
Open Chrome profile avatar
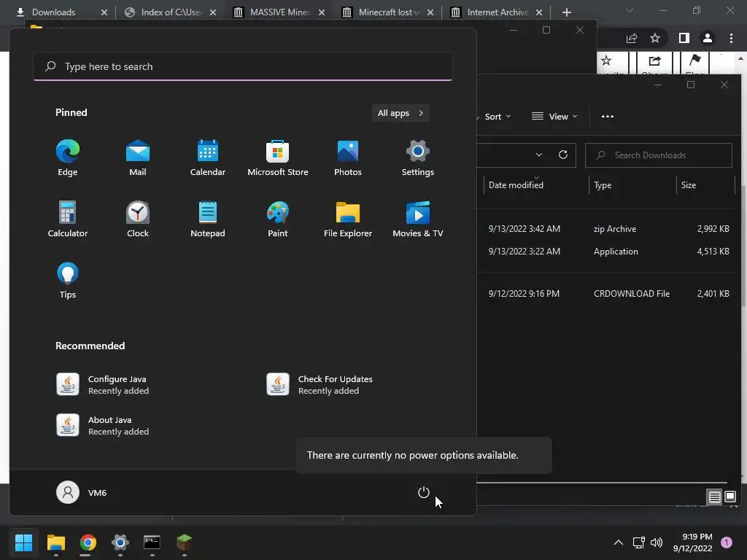pos(708,38)
